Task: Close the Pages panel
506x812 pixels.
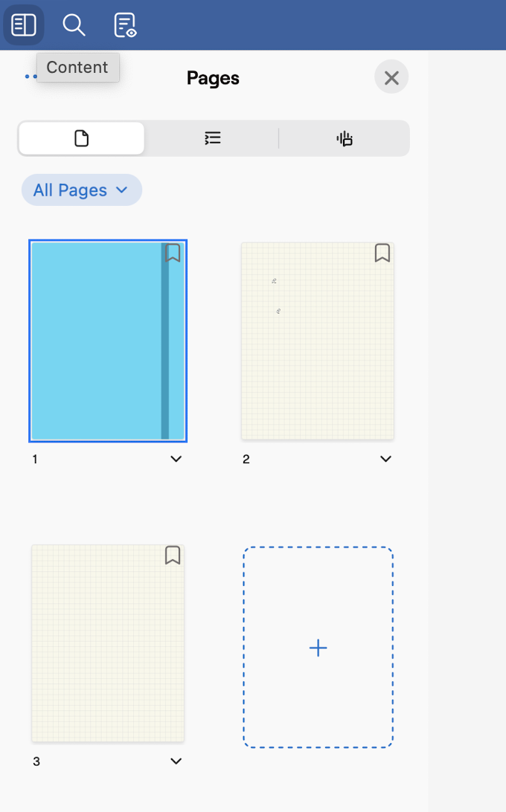Action: tap(391, 77)
